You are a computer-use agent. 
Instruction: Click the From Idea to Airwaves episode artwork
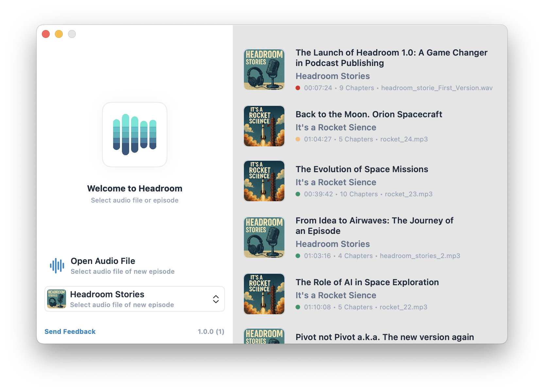[264, 237]
